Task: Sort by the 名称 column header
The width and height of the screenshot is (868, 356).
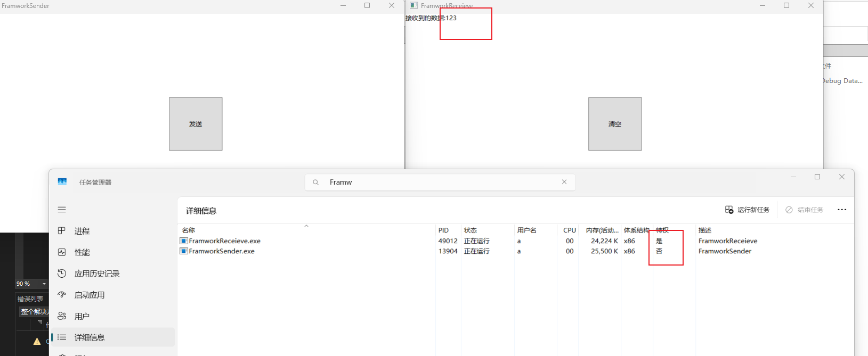Action: 306,230
